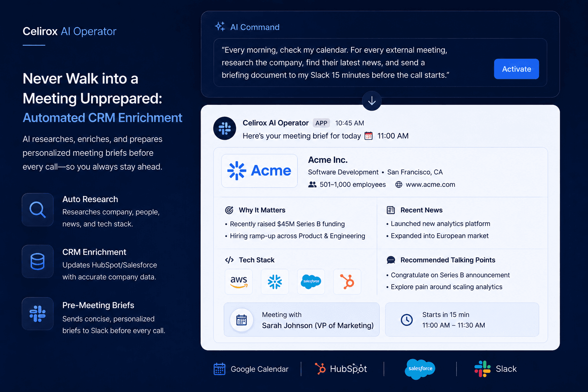Click the Celirox AI Operator avatar icon
588x392 pixels.
point(225,128)
